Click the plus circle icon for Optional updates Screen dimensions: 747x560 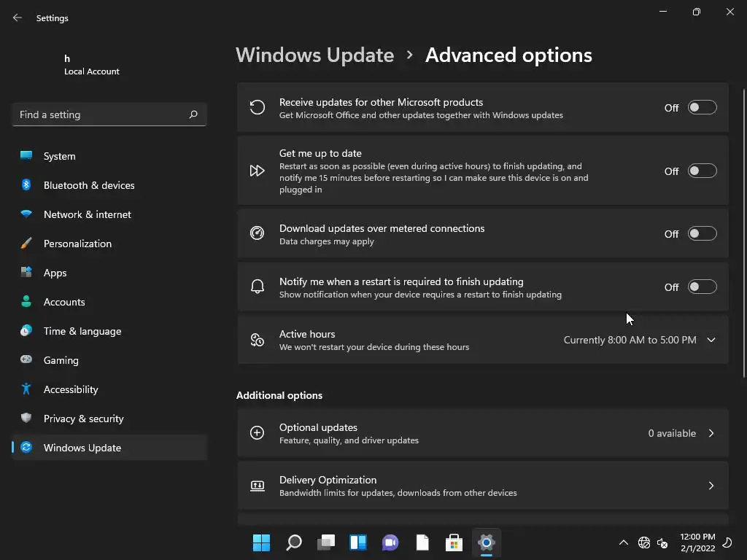click(258, 433)
